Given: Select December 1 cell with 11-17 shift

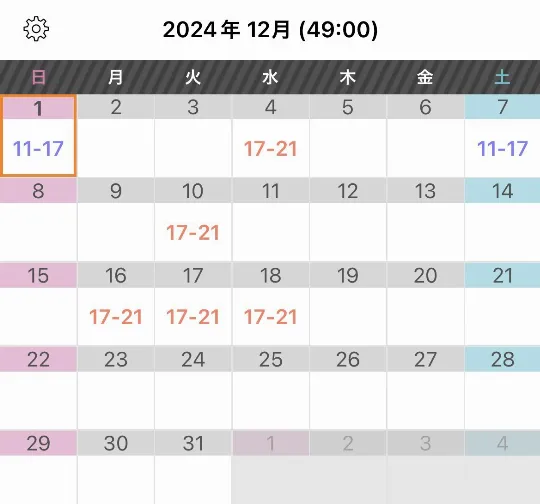Looking at the screenshot, I should tap(38, 136).
